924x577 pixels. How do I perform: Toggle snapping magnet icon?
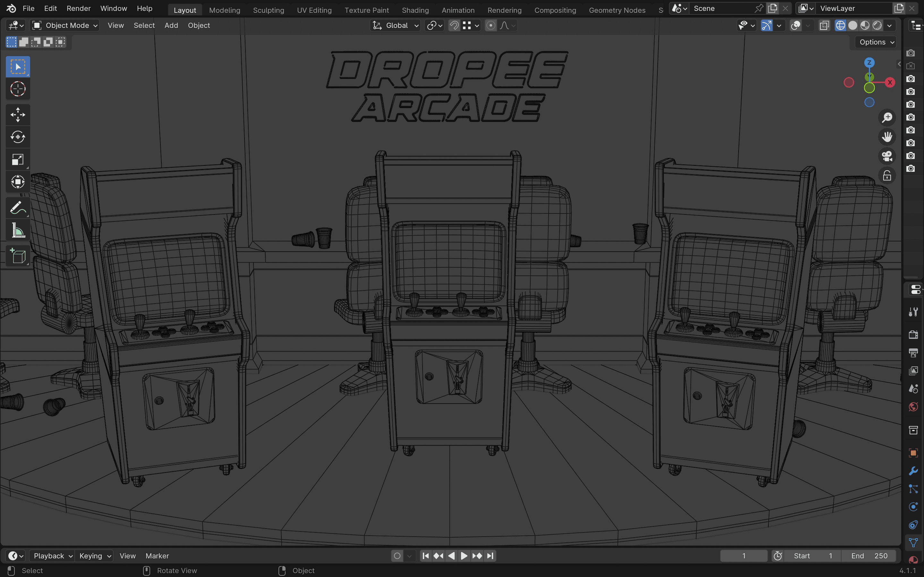[x=454, y=26]
